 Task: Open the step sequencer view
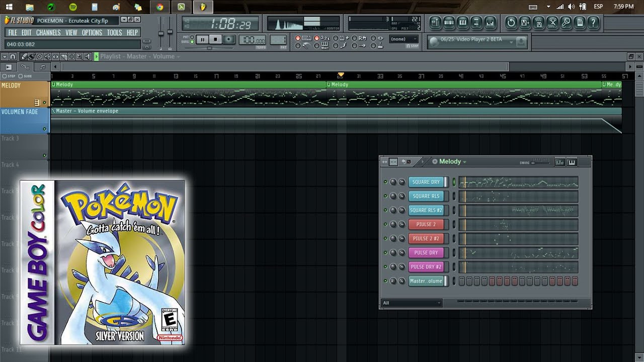[449, 22]
